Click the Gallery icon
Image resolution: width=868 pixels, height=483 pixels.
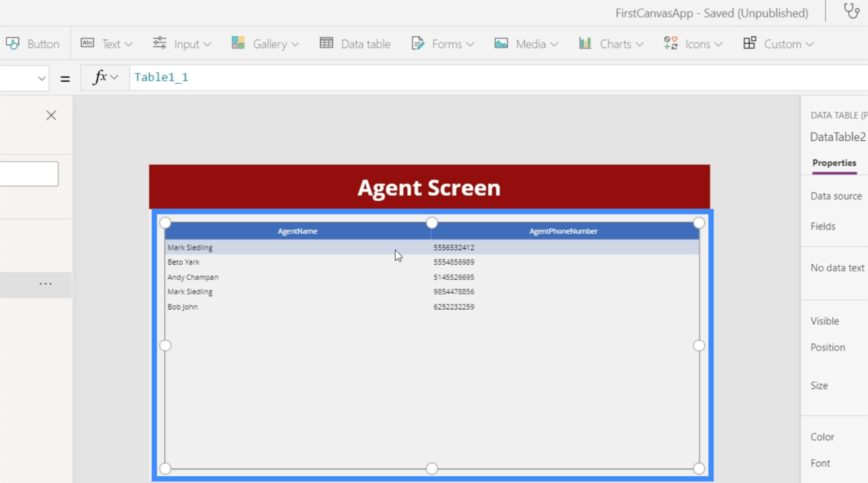point(238,43)
